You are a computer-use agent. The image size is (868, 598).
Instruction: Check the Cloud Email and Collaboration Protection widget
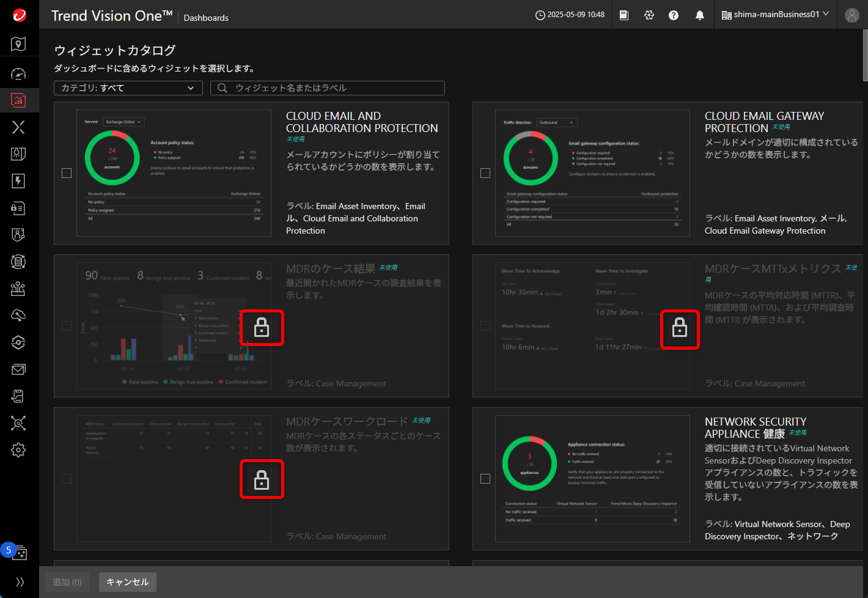67,173
